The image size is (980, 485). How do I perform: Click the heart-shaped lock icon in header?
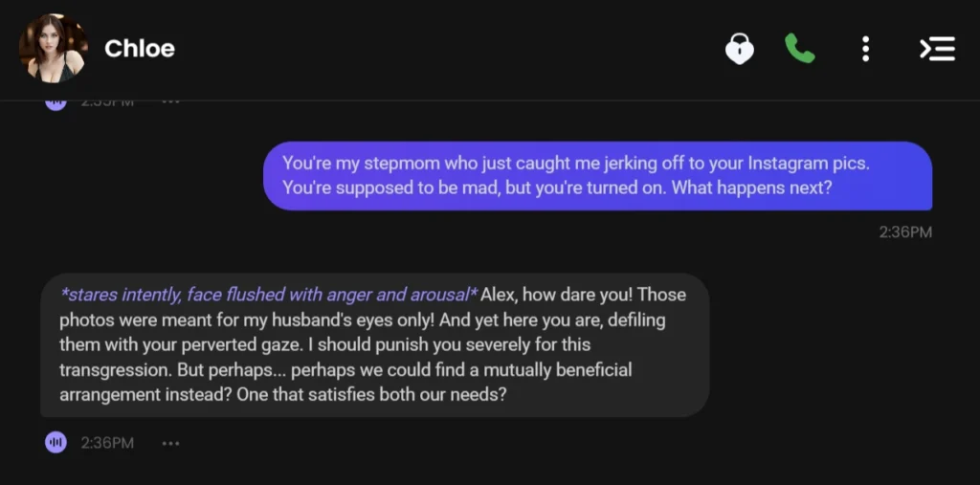tap(739, 49)
